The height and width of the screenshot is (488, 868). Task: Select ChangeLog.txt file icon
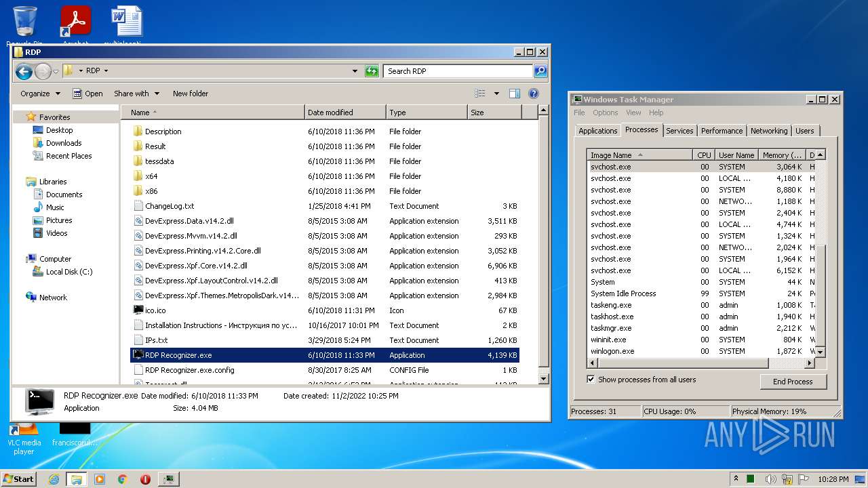138,206
